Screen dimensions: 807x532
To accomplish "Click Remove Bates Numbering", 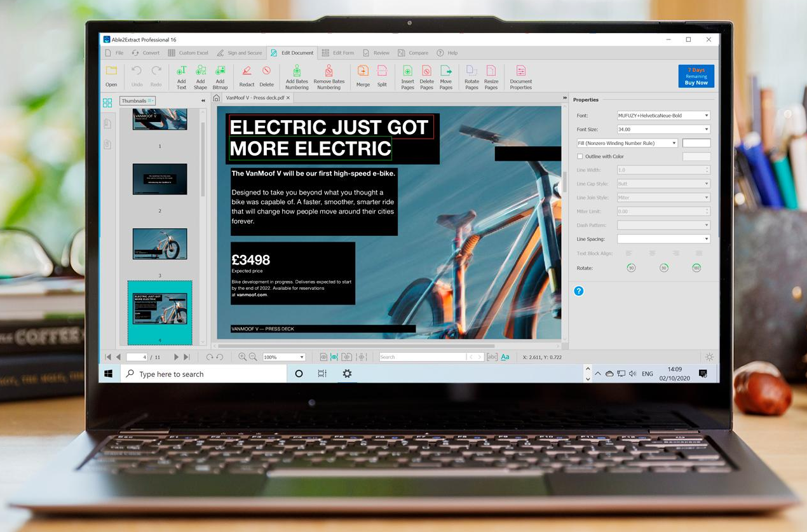I will [329, 77].
